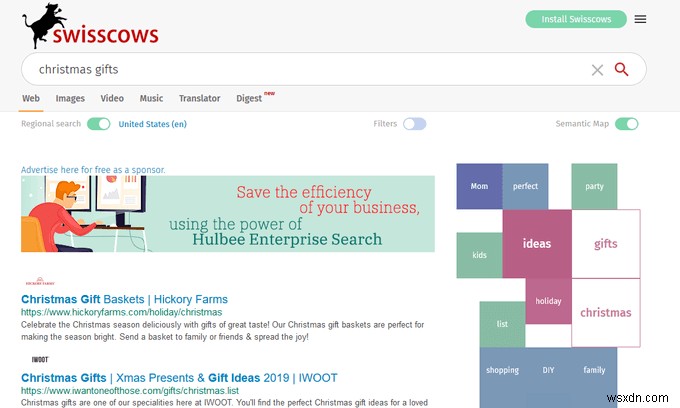Screen dimensions: 680x408
Task: Open the Images tab
Action: [x=70, y=98]
